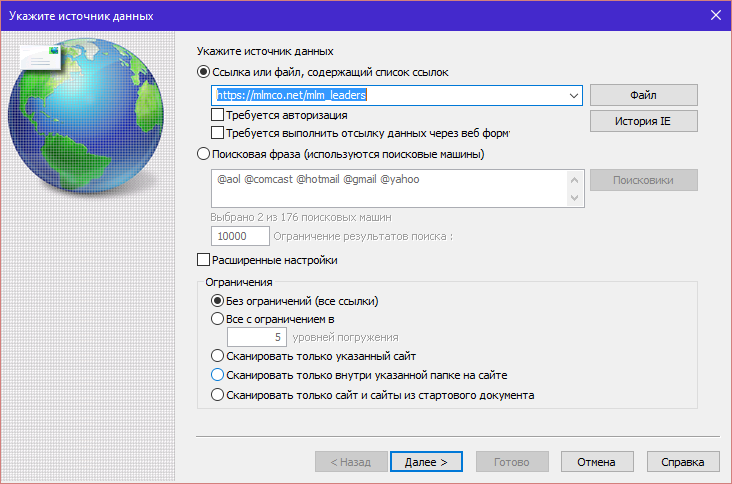Select 'Без ограничений (все ссылки)' radio

[x=218, y=301]
